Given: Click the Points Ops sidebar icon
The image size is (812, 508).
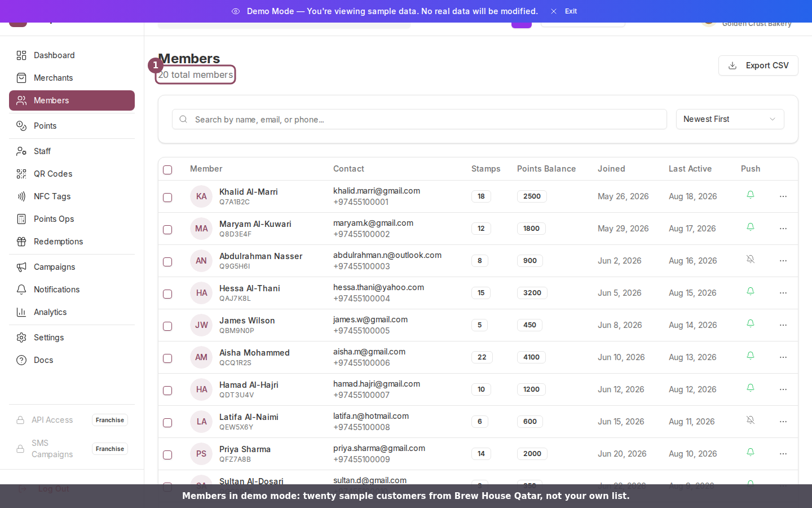Looking at the screenshot, I should (21, 219).
